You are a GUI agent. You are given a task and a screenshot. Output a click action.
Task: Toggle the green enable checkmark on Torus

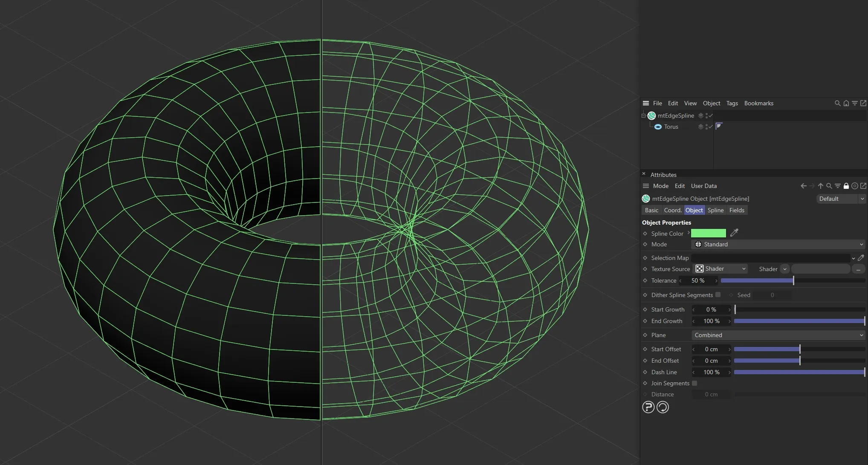(710, 127)
